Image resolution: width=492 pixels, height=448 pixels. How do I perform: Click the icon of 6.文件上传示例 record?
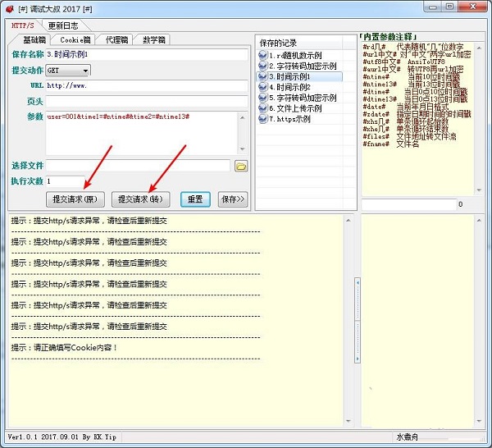click(262, 108)
